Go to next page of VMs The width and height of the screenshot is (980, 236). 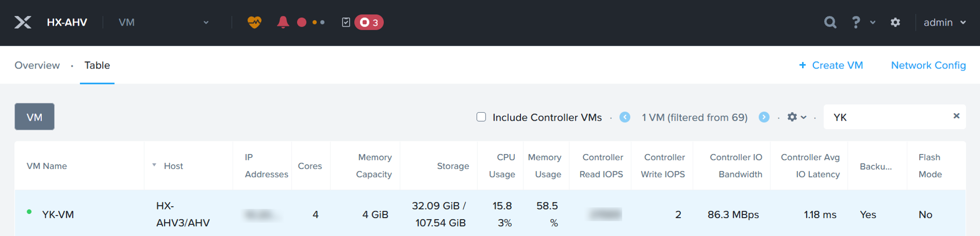tap(764, 117)
